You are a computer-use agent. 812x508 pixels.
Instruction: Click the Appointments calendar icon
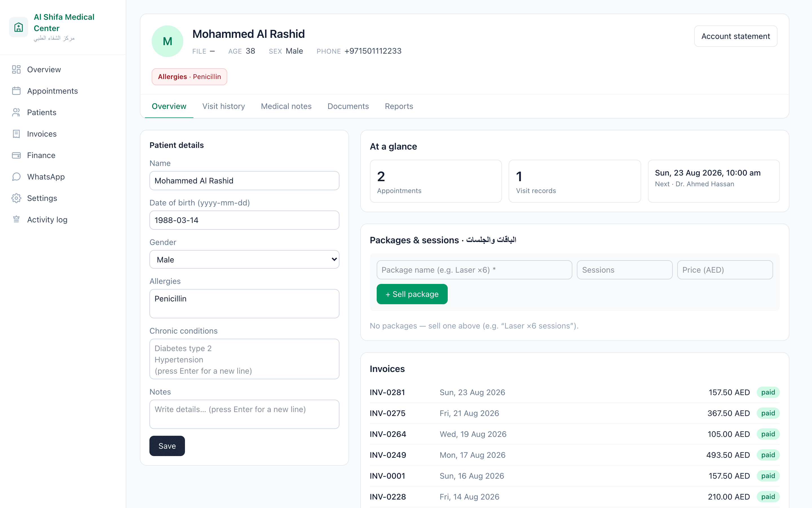click(x=16, y=91)
